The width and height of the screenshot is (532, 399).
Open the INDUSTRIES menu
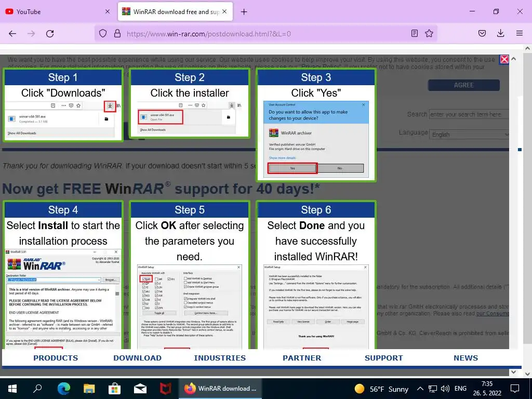click(x=220, y=358)
